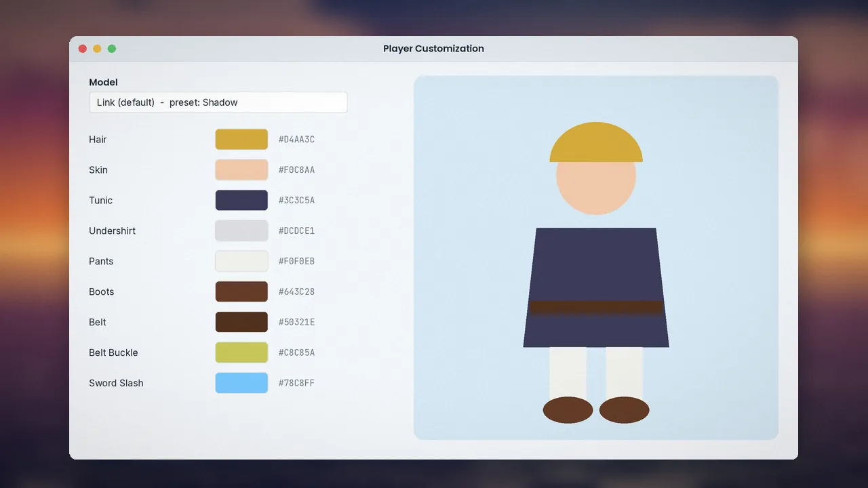The width and height of the screenshot is (868, 488).
Task: Pick the Hair color swatch
Action: (x=241, y=140)
